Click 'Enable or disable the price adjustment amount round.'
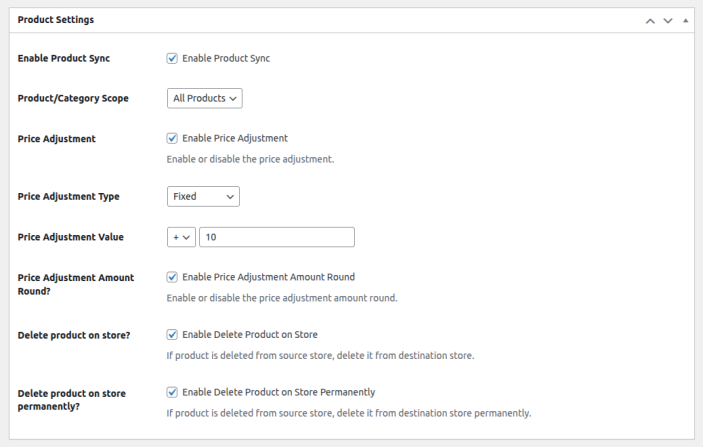The width and height of the screenshot is (703, 447). click(282, 298)
